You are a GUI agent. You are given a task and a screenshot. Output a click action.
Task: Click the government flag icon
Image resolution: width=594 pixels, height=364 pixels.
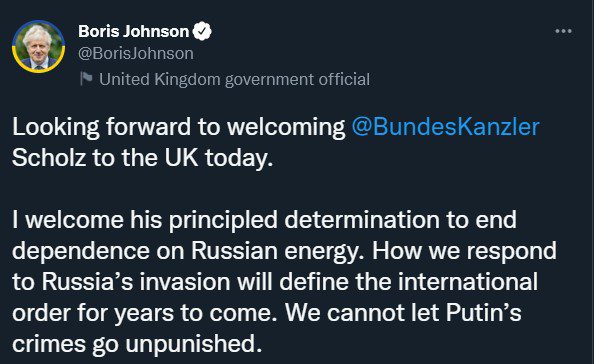tap(86, 79)
